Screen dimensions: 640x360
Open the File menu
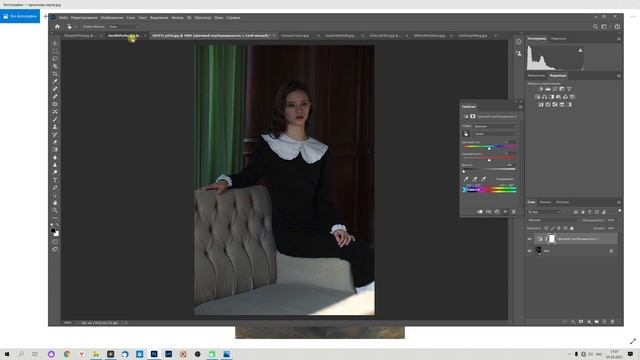coord(63,18)
